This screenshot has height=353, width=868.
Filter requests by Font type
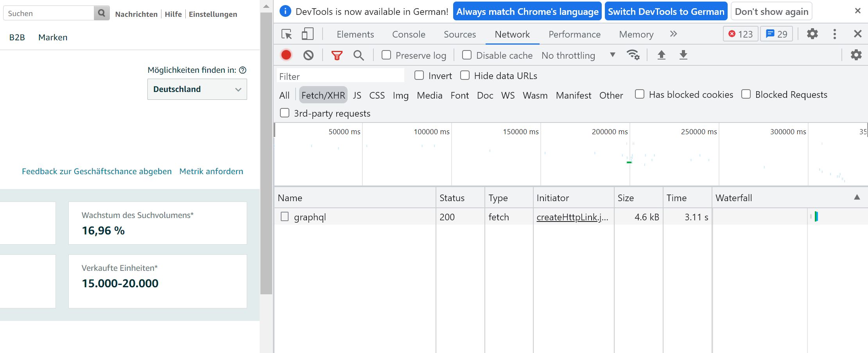(459, 95)
